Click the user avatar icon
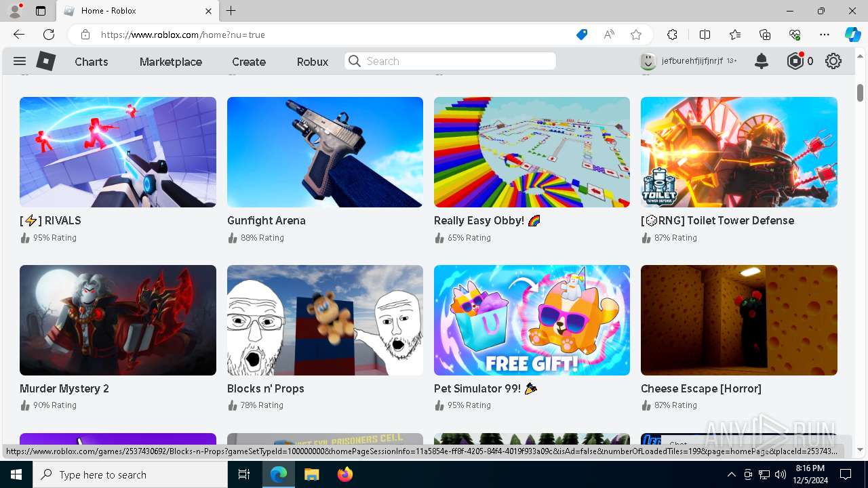 point(648,61)
